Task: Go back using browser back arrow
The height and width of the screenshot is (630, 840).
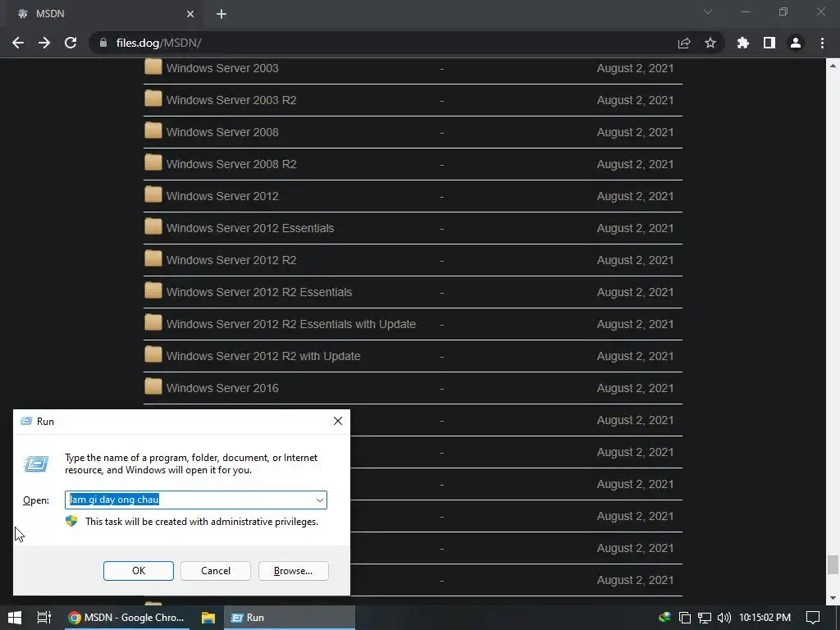Action: click(18, 43)
